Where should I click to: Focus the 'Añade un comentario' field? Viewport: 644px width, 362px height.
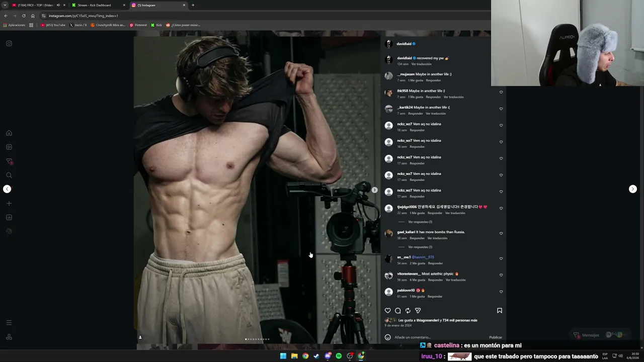pyautogui.click(x=439, y=337)
